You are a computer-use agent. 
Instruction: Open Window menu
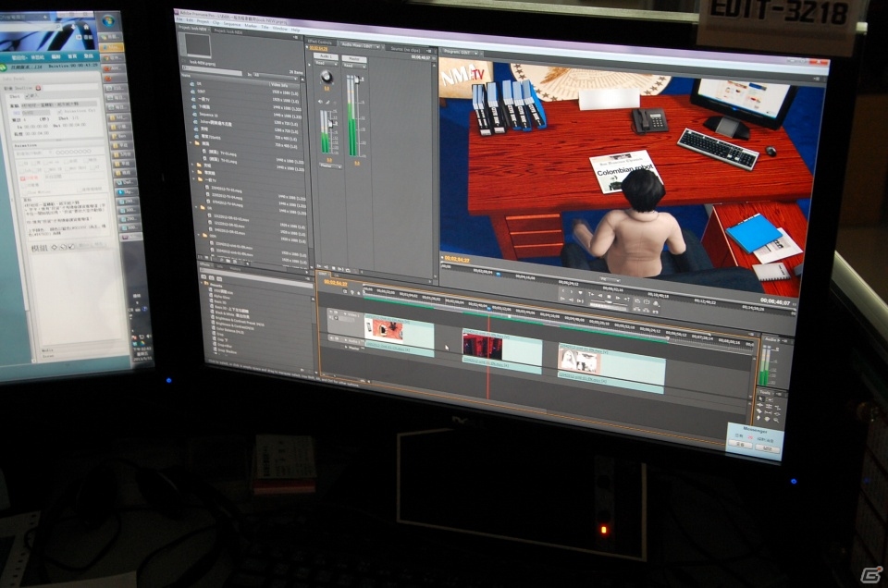(279, 29)
